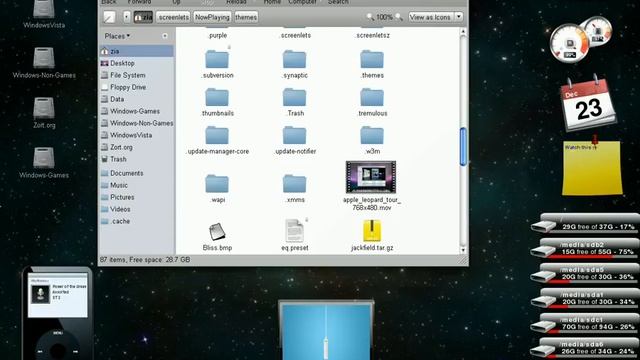The height and width of the screenshot is (360, 640).
Task: Open the .themes folder icon
Action: [372, 60]
